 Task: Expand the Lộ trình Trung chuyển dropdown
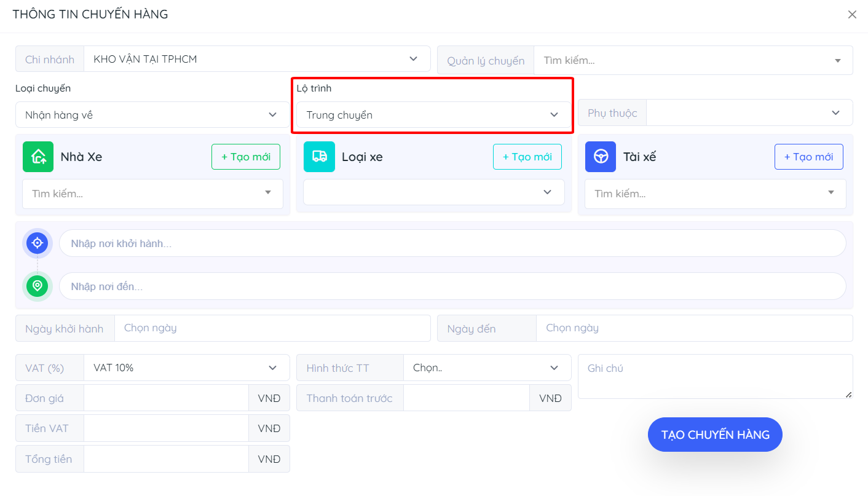tap(433, 115)
